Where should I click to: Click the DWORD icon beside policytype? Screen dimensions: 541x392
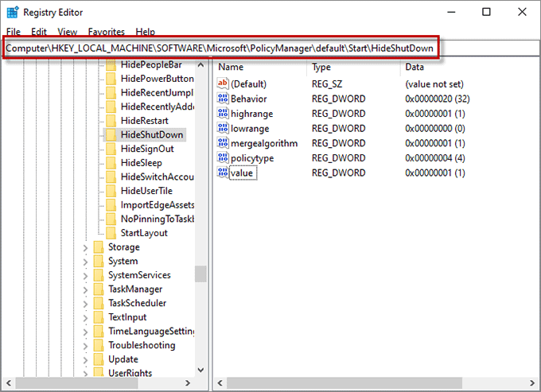pos(223,158)
